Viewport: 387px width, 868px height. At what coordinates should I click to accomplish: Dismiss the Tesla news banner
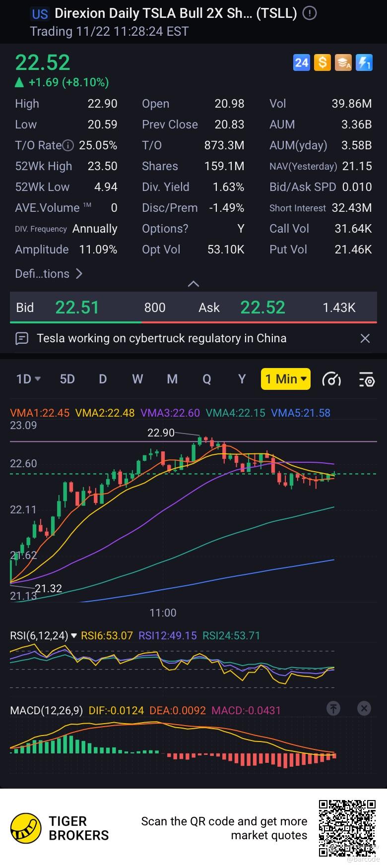(365, 338)
